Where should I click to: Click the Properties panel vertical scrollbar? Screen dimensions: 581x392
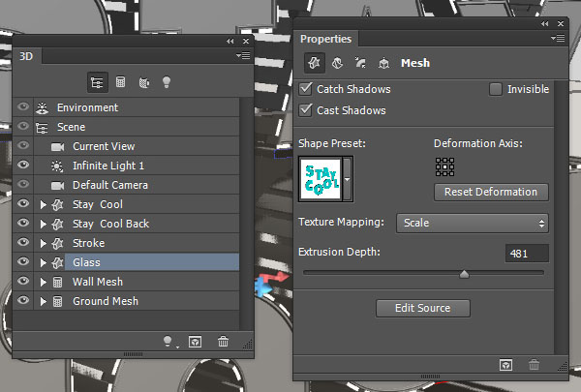point(561,217)
